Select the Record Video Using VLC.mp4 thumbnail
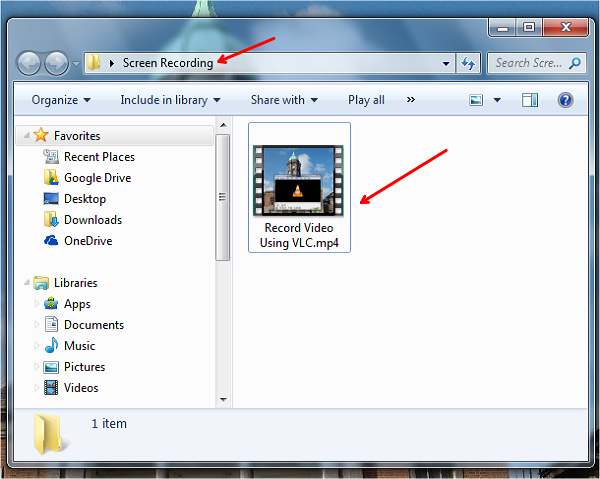The height and width of the screenshot is (479, 600). pos(298,181)
